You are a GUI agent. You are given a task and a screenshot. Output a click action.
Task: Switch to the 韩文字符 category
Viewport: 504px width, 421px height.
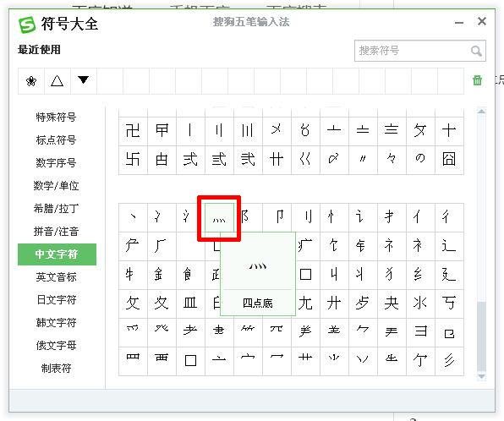point(57,323)
